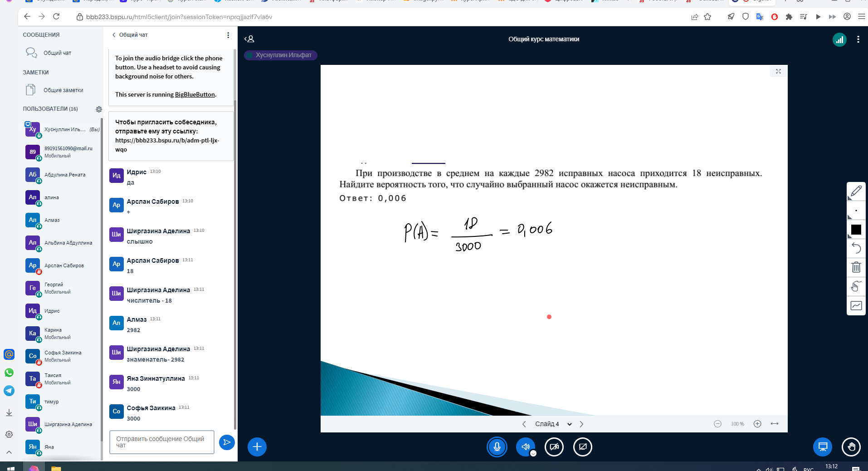
Task: Open browser extensions puzzle icon
Action: click(789, 17)
